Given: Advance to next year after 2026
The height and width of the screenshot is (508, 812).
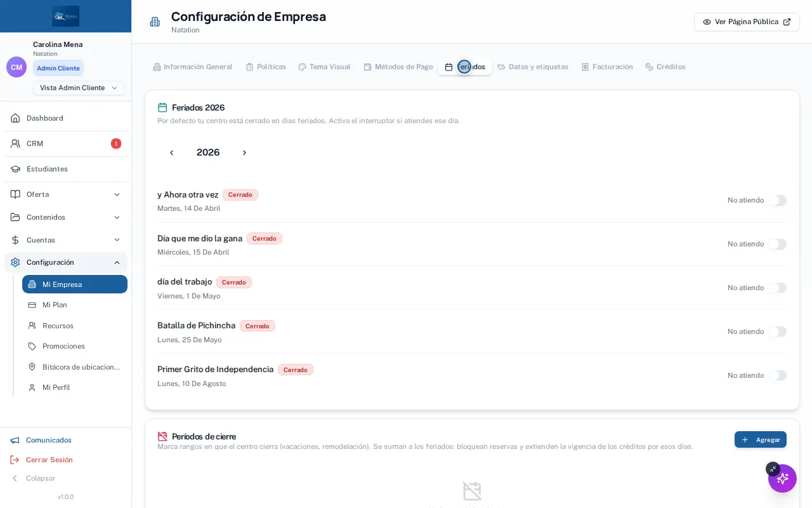Looking at the screenshot, I should [244, 152].
